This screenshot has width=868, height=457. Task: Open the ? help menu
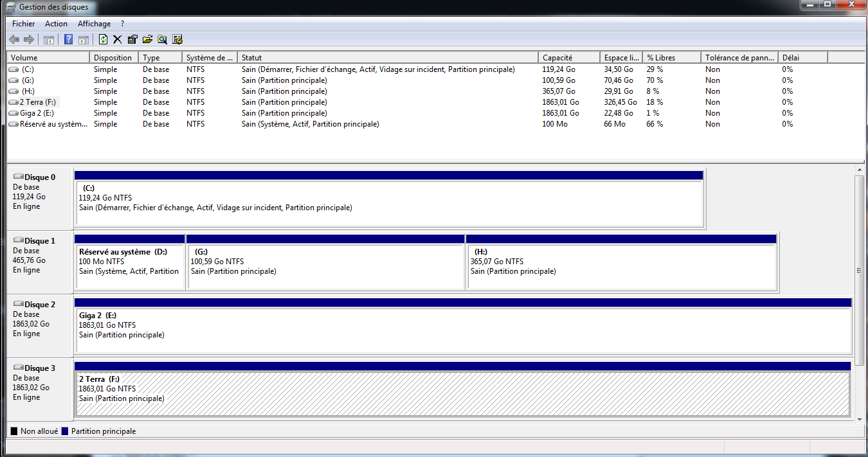click(122, 24)
